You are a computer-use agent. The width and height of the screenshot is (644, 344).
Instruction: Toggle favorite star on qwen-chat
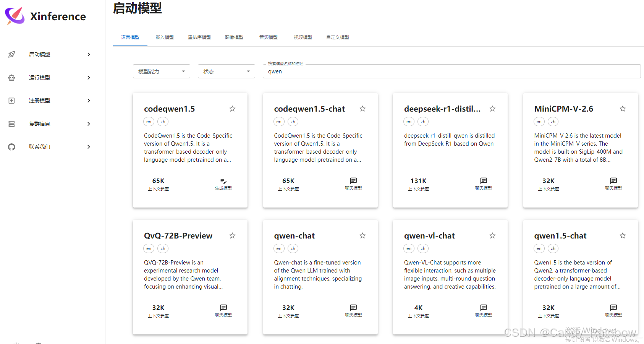click(x=362, y=236)
